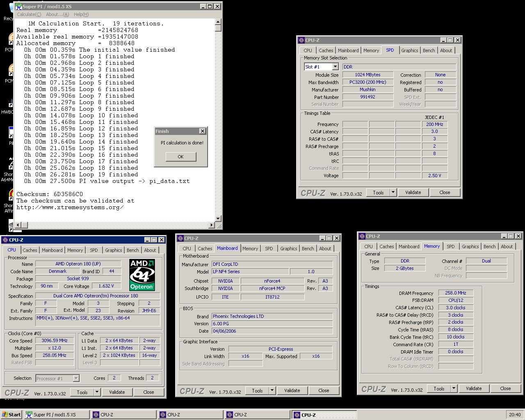Open the About menu in Super PI
Image resolution: width=525 pixels, height=420 pixels.
(x=57, y=14)
